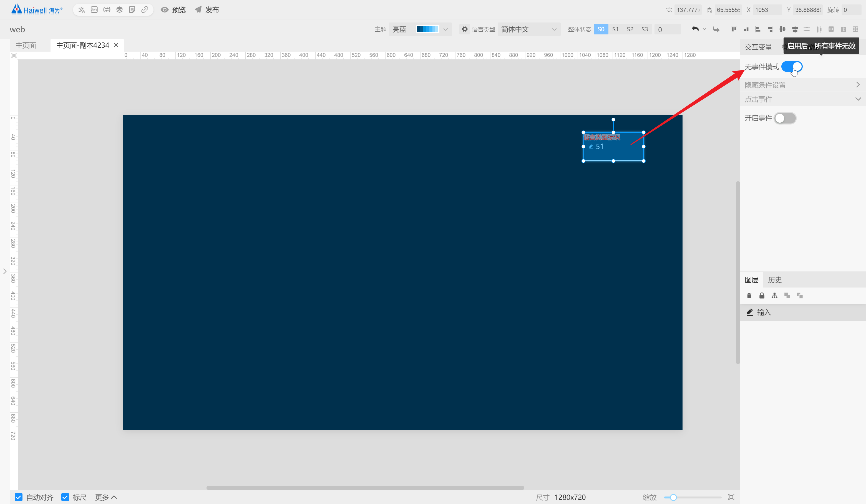The width and height of the screenshot is (866, 504).
Task: Switch to the 主页面 tab
Action: pyautogui.click(x=26, y=45)
